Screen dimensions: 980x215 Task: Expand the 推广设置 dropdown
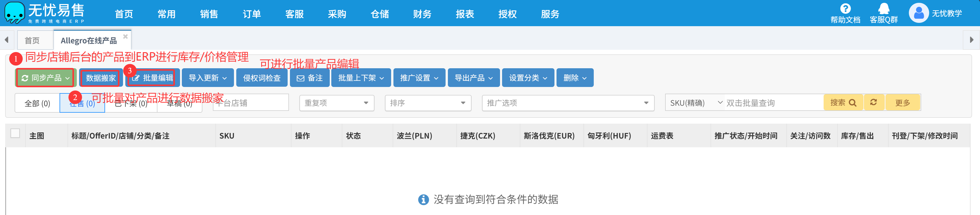click(419, 78)
